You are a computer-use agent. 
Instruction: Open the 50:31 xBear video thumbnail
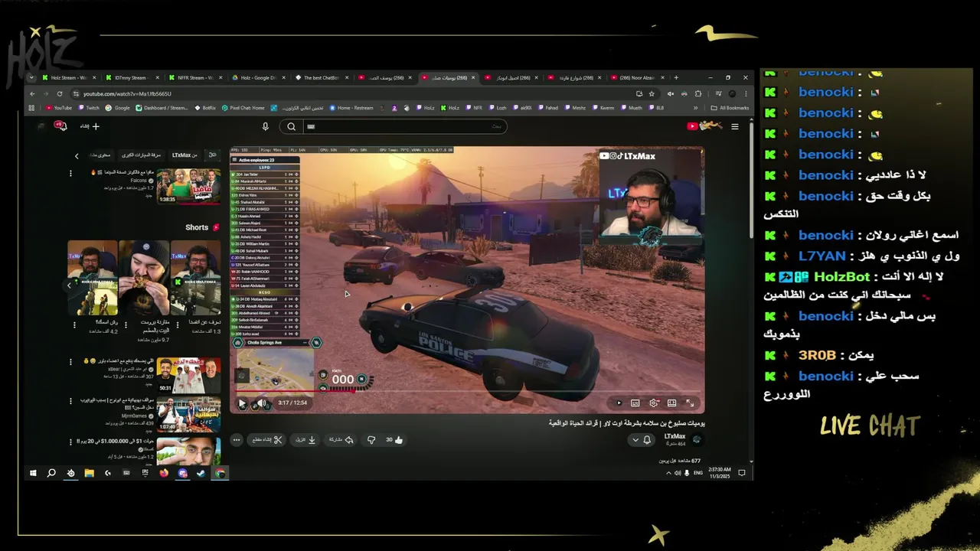click(x=188, y=375)
